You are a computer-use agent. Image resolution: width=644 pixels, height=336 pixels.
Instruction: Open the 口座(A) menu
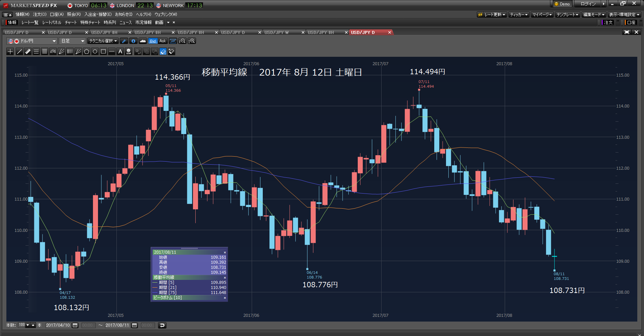[57, 14]
